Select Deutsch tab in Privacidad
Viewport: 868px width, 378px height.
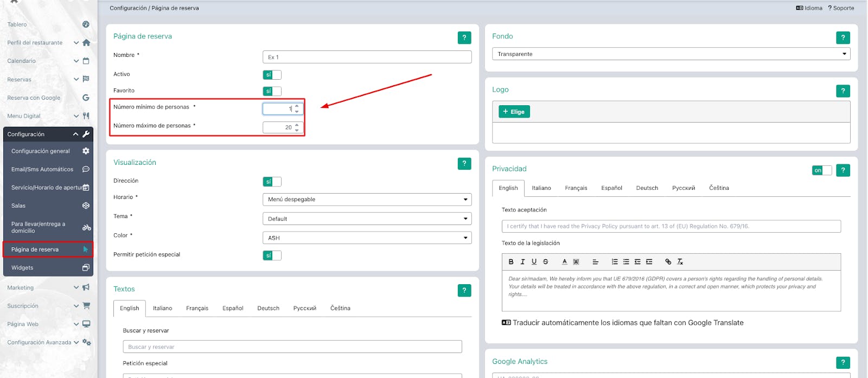click(647, 188)
